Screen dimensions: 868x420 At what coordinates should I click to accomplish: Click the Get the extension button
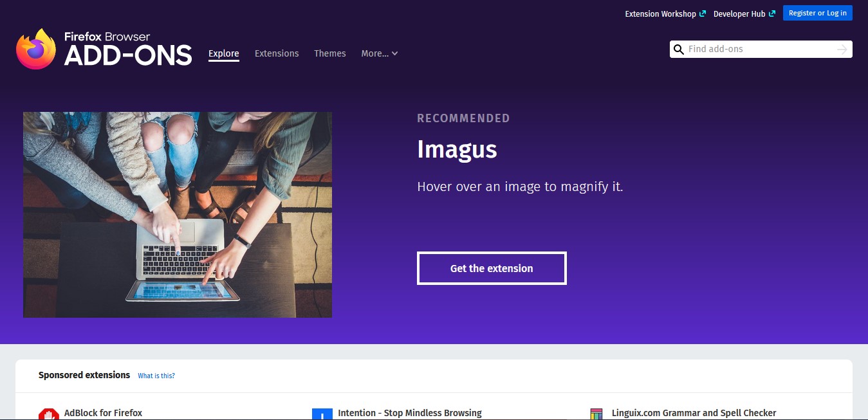(x=492, y=268)
